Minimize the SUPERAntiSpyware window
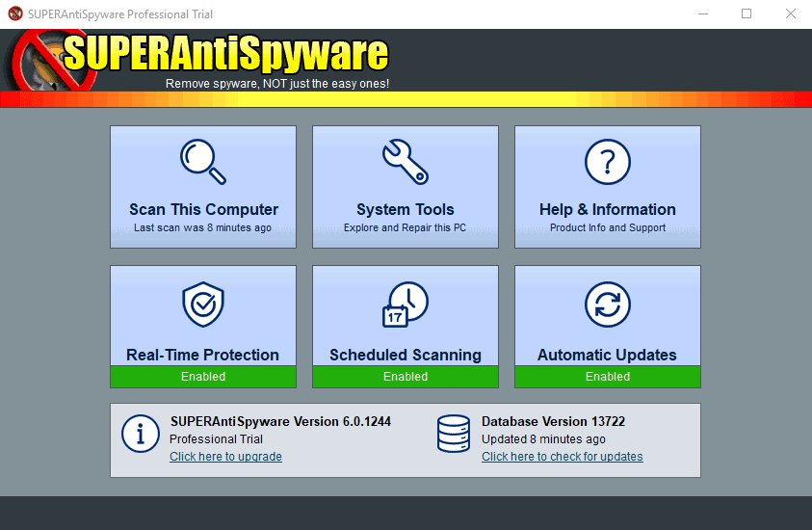The height and width of the screenshot is (530, 812). (x=703, y=14)
